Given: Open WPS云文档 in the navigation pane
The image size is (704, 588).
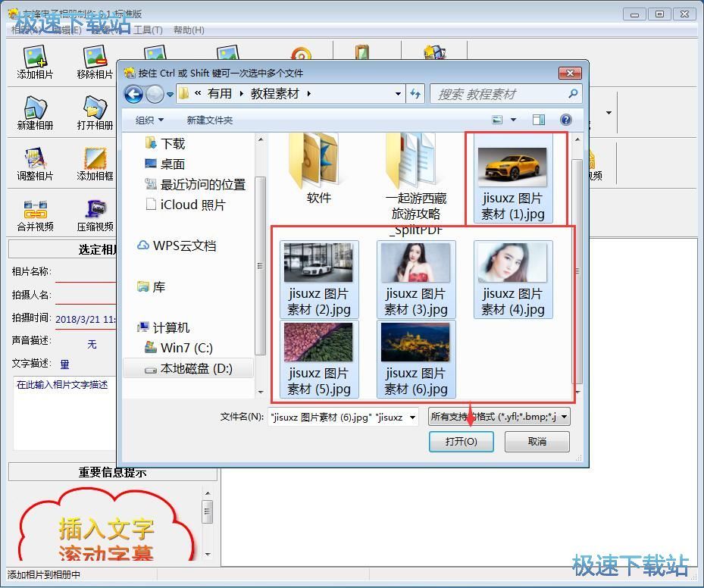Looking at the screenshot, I should (176, 246).
